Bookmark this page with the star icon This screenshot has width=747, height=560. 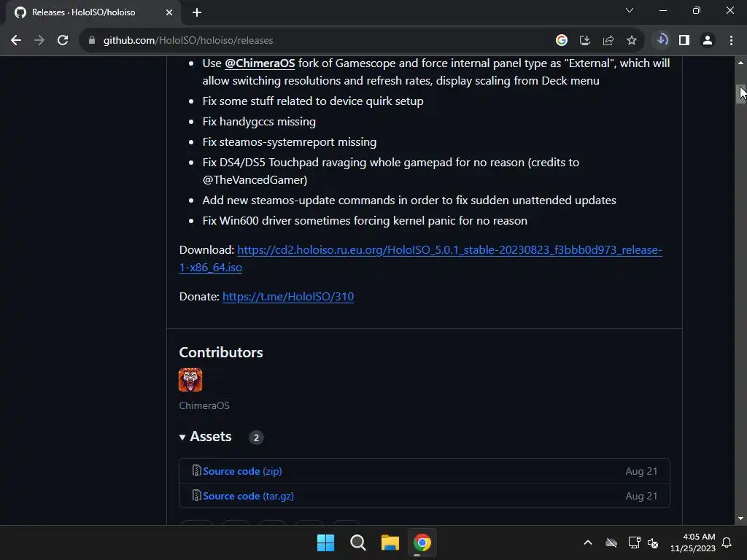coord(632,41)
